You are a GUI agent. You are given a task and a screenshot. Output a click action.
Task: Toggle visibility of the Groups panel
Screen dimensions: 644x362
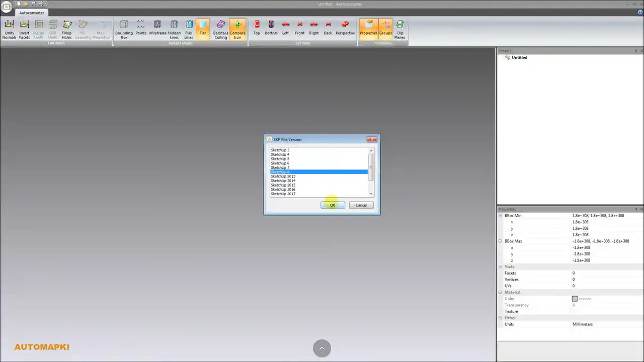(385, 29)
